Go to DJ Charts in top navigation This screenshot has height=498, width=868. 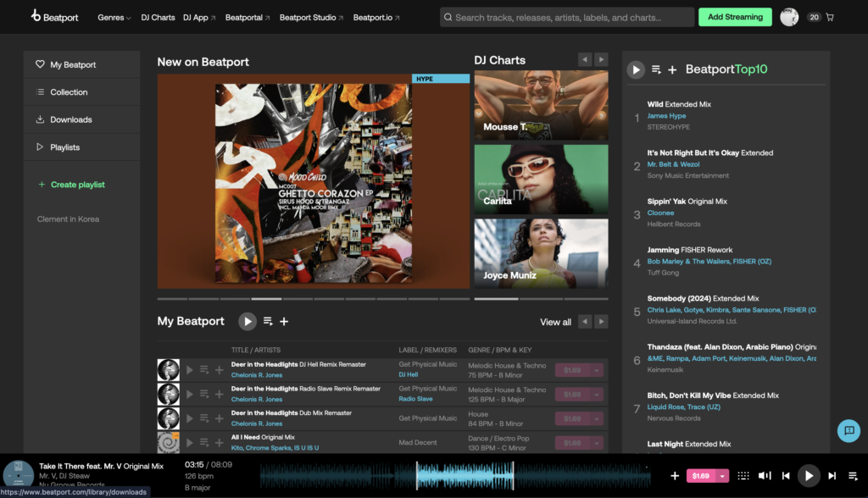(x=158, y=17)
